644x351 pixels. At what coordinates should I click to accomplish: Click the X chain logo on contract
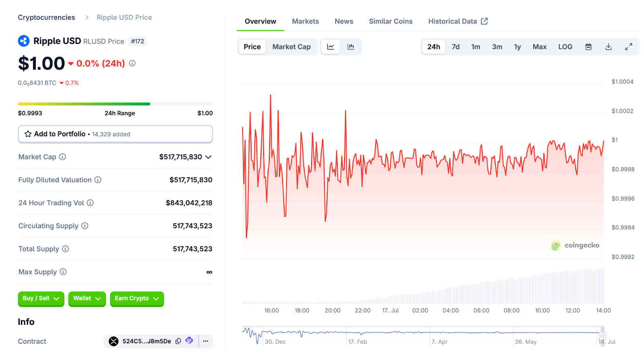point(114,341)
